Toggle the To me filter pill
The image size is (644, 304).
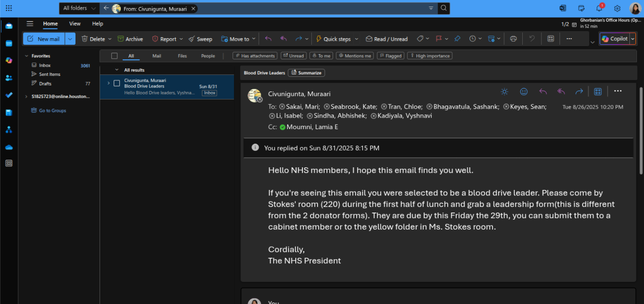tap(321, 56)
